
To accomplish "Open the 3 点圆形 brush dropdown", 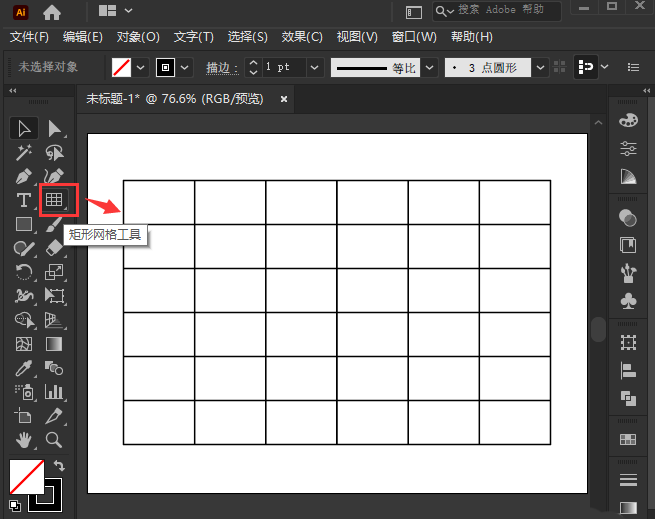I will (540, 68).
